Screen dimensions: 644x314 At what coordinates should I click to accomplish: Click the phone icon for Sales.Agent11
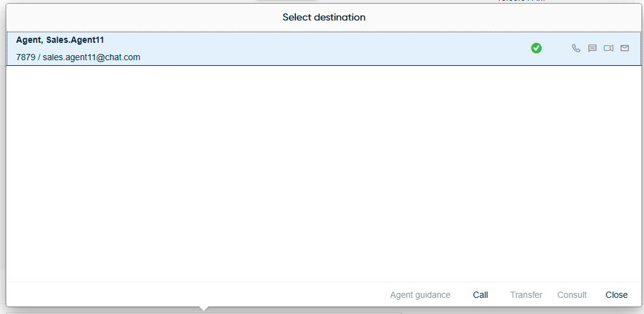576,48
